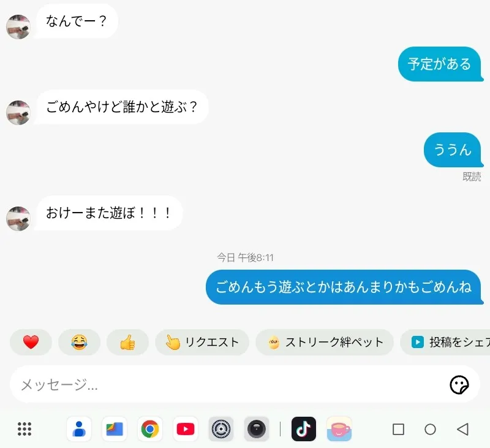The image size is (490, 448).
Task: Tap the triangle back navigation button
Action: point(462,429)
